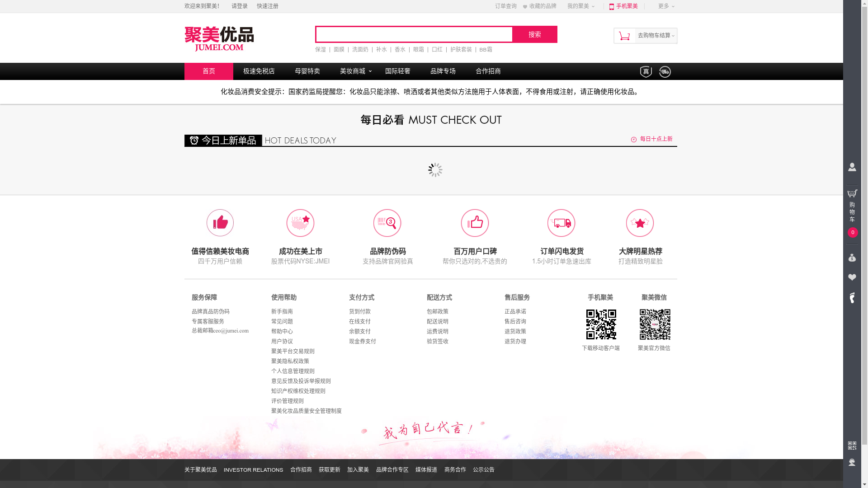The width and height of the screenshot is (868, 488).
Task: Expand the 更多 dropdown in top bar
Action: 665,6
